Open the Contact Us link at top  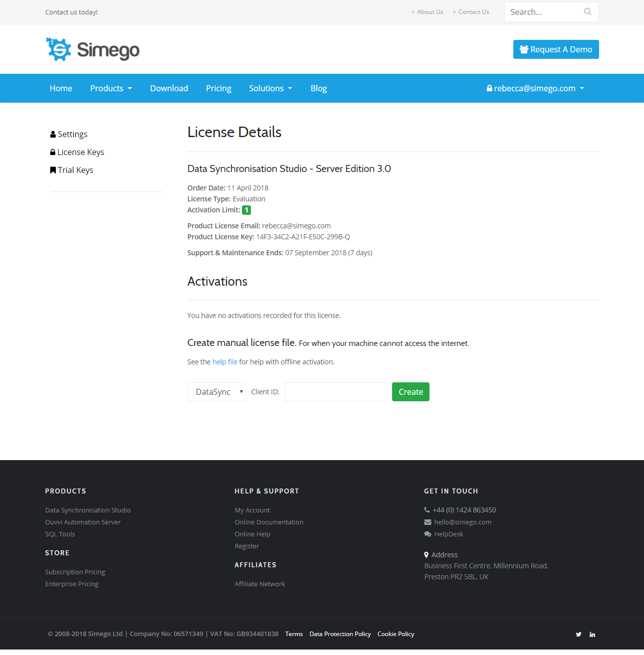click(x=473, y=12)
